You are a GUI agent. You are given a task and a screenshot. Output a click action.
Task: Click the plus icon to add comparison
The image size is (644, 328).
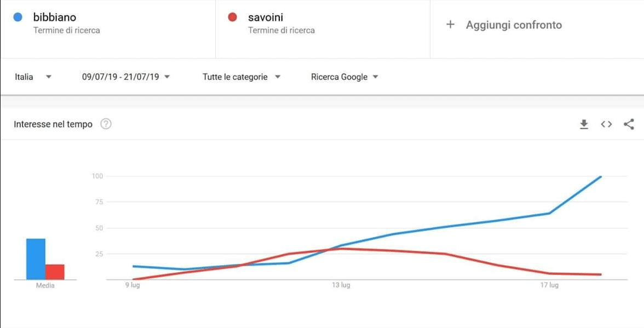(450, 24)
